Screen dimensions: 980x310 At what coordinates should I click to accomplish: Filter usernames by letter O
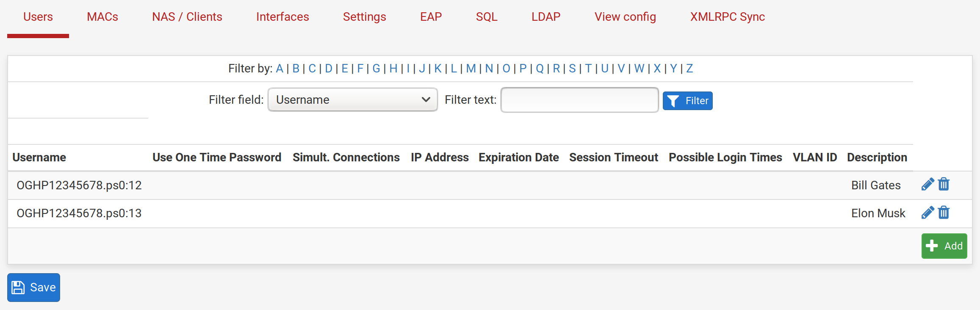click(506, 69)
